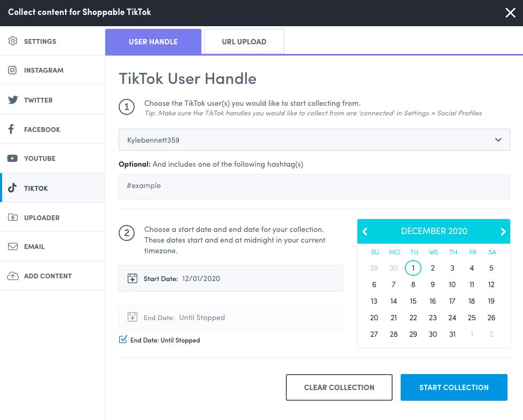Click the Facebook logo icon
Viewport: 523px width, 420px height.
coord(11,129)
